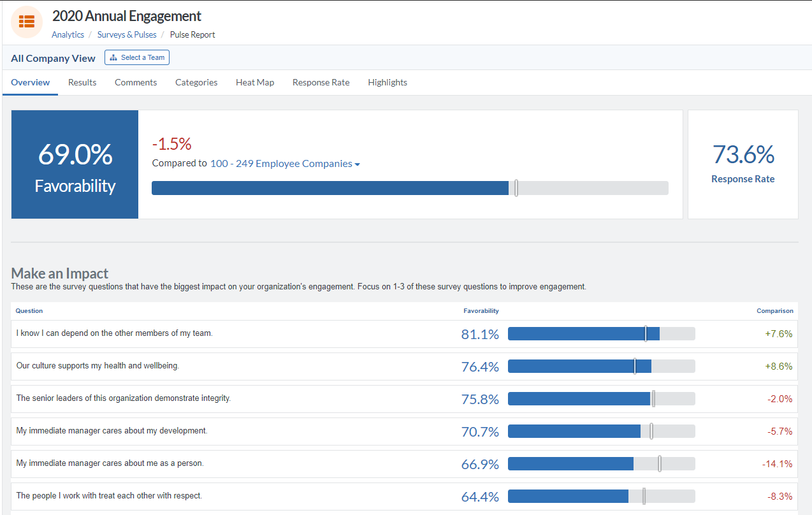Open the Heat Map tab

254,82
